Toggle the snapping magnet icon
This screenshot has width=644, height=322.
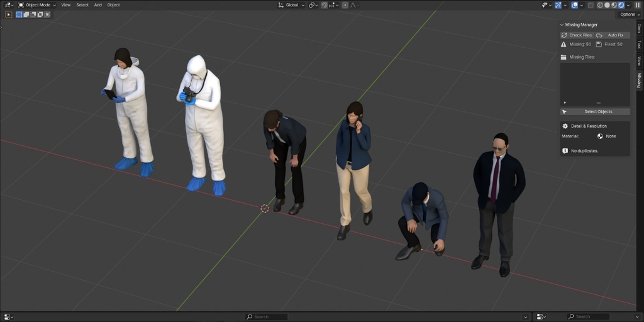(x=325, y=5)
